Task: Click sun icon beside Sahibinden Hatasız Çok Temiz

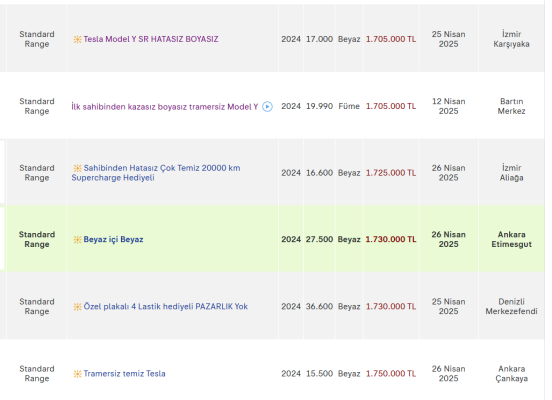Action: [77, 168]
